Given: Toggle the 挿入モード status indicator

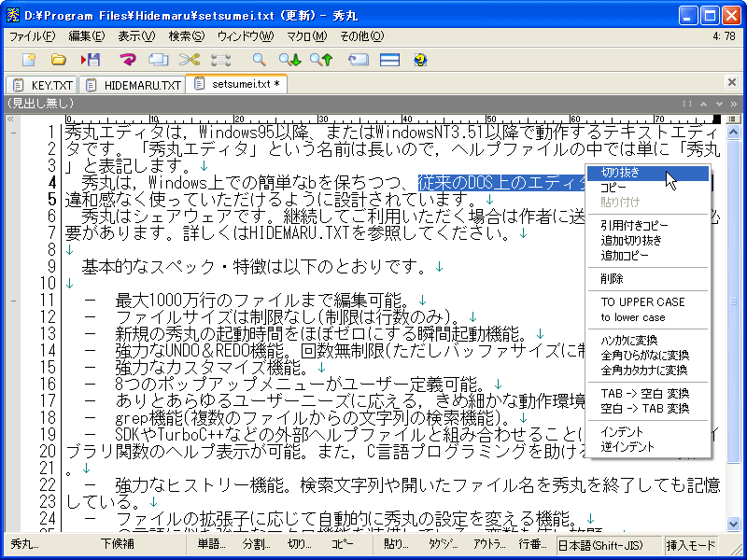Looking at the screenshot, I should 691,545.
